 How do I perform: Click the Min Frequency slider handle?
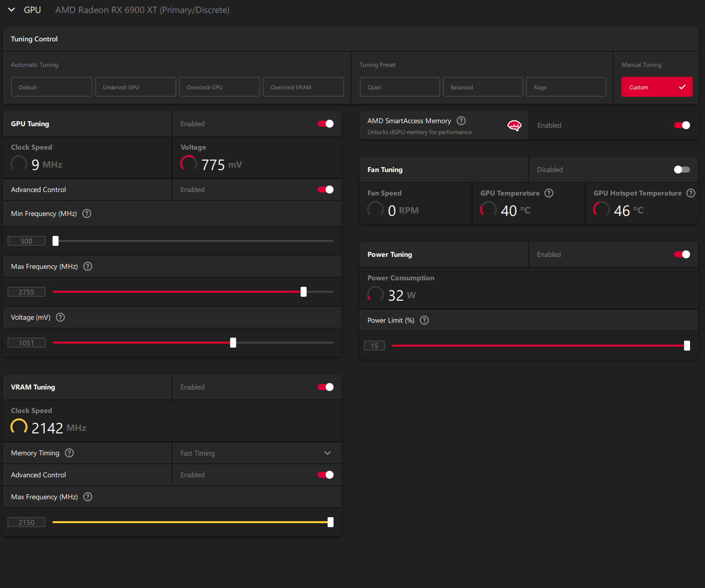click(x=56, y=241)
